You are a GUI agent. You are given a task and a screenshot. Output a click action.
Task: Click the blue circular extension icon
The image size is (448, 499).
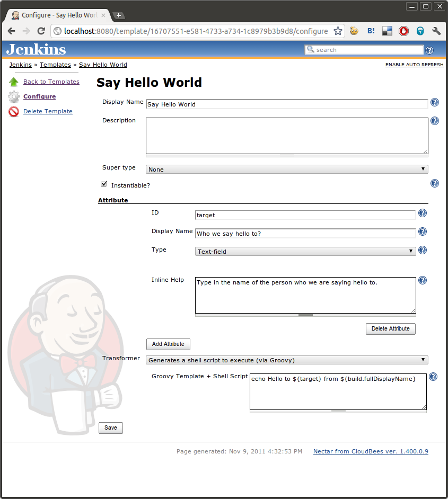(420, 31)
